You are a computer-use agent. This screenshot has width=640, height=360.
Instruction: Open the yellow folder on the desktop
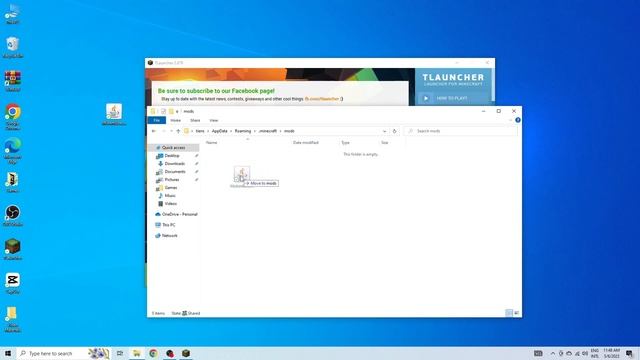(x=13, y=318)
